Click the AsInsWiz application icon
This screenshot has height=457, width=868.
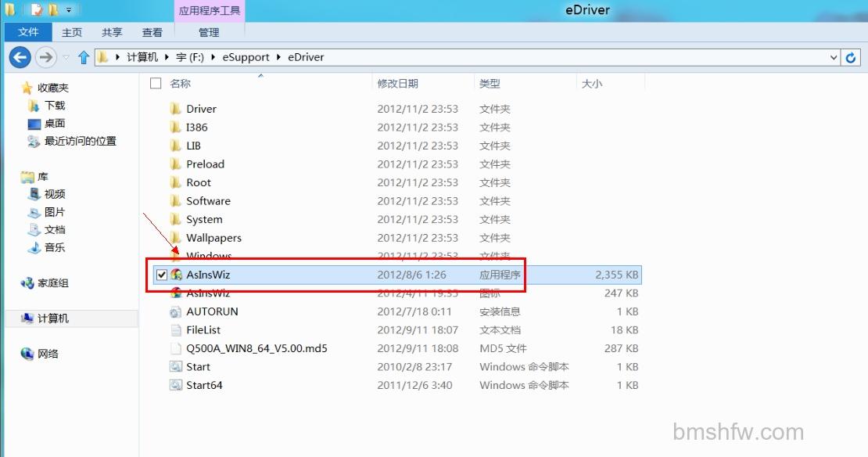pos(177,274)
